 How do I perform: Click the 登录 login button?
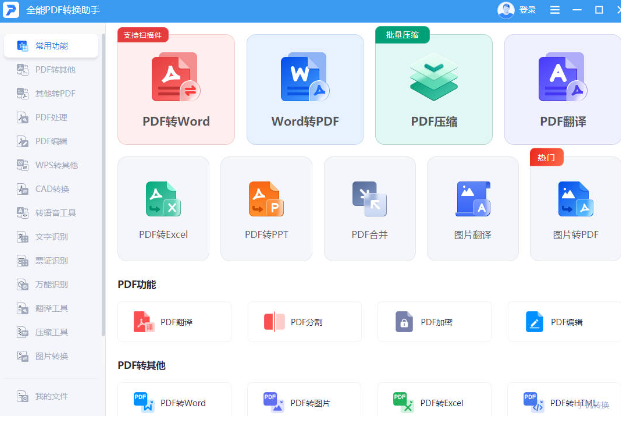[x=527, y=10]
